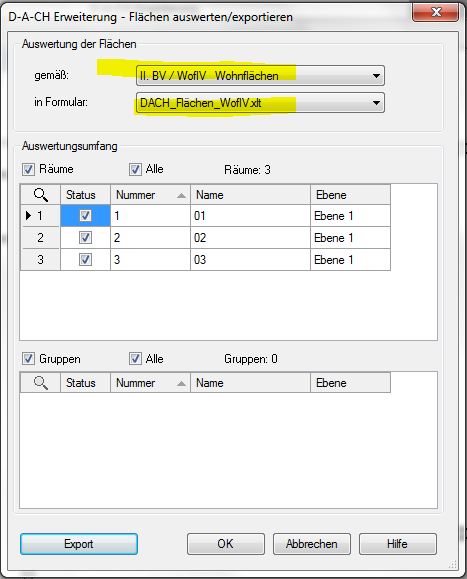Click sort arrow in groups Nummer column
467x579 pixels.
coord(181,383)
